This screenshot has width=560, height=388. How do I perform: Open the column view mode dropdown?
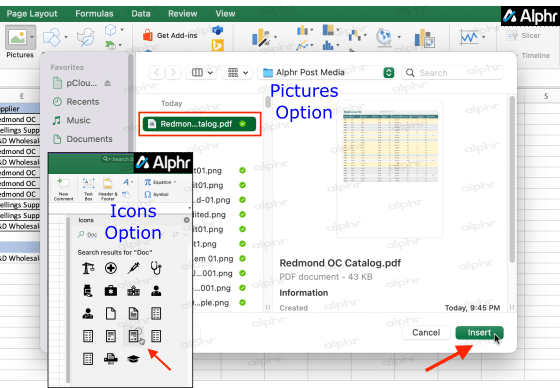pyautogui.click(x=202, y=73)
